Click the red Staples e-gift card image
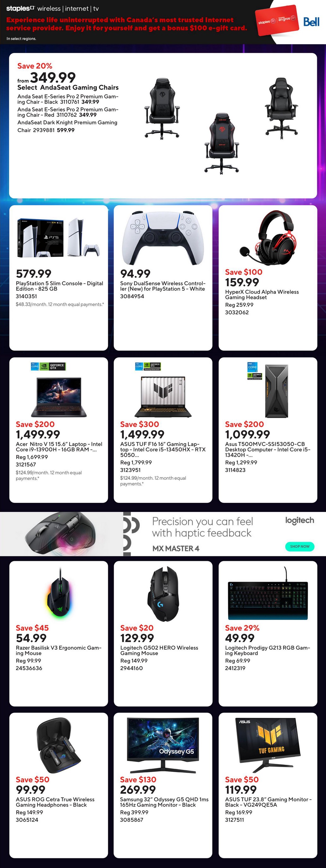This screenshot has width=326, height=868. click(x=277, y=20)
